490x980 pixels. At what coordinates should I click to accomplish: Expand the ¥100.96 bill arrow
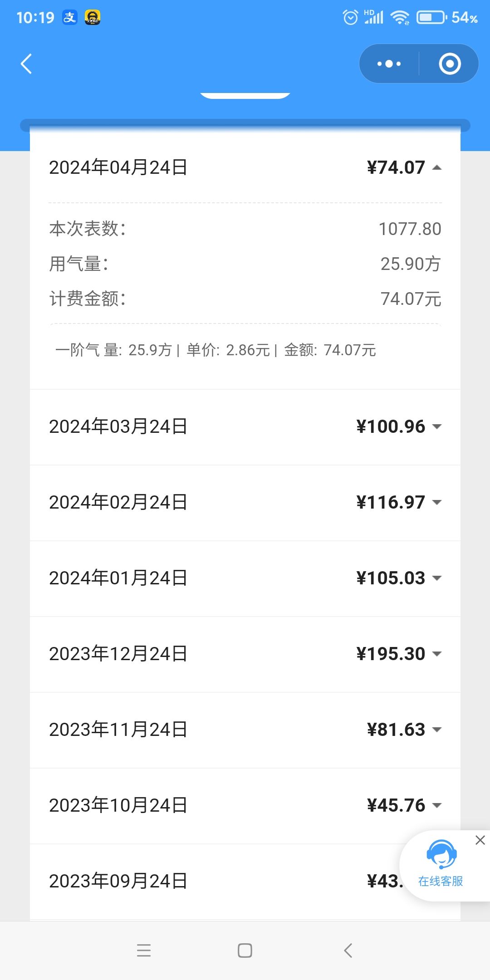(x=437, y=426)
